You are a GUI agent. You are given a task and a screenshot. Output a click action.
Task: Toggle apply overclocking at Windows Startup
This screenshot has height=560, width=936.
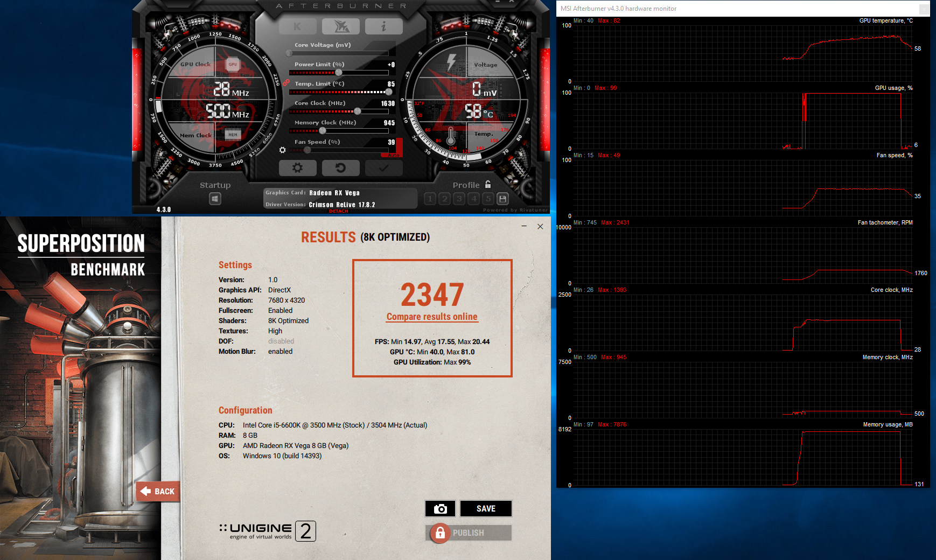pyautogui.click(x=215, y=199)
